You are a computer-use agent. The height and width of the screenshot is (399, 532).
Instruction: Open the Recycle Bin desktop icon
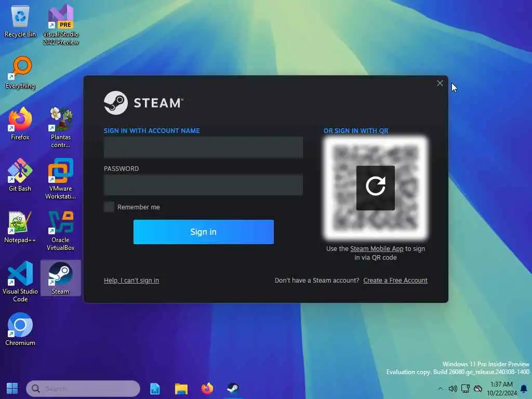pyautogui.click(x=20, y=21)
